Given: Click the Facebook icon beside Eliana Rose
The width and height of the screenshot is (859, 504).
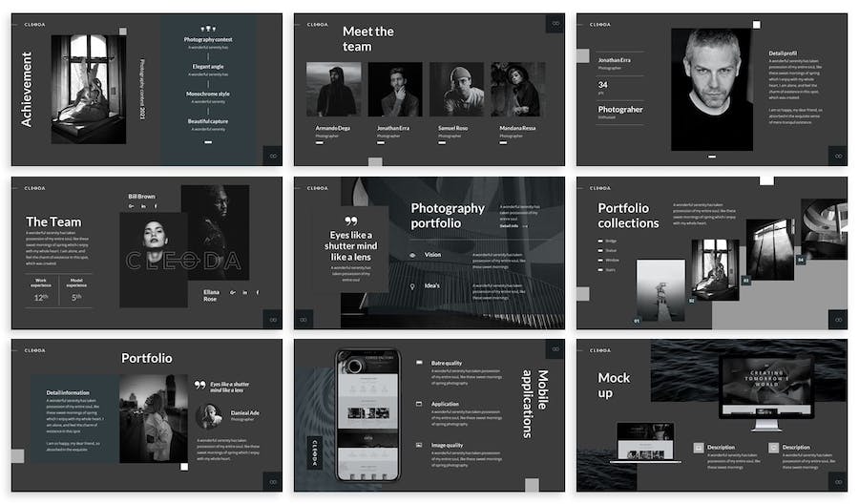Looking at the screenshot, I should point(258,292).
